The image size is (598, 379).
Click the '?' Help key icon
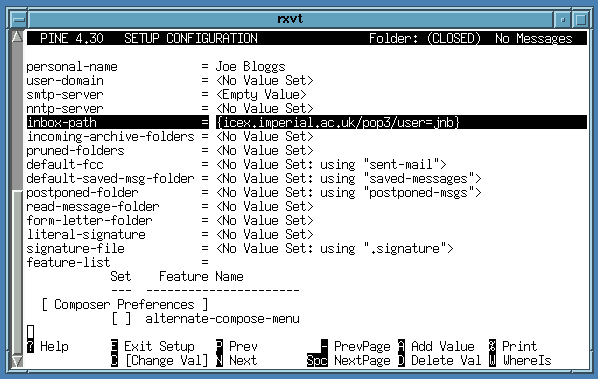[31, 346]
